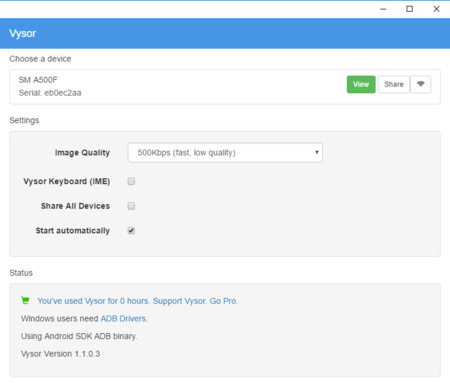
Task: Open the ADB Drivers link
Action: point(124,319)
